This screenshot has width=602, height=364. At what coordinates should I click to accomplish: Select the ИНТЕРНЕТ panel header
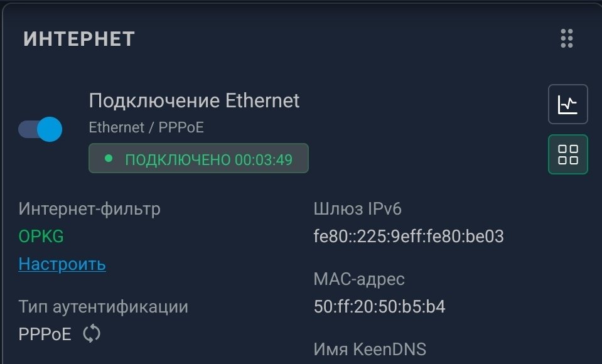[x=79, y=39]
